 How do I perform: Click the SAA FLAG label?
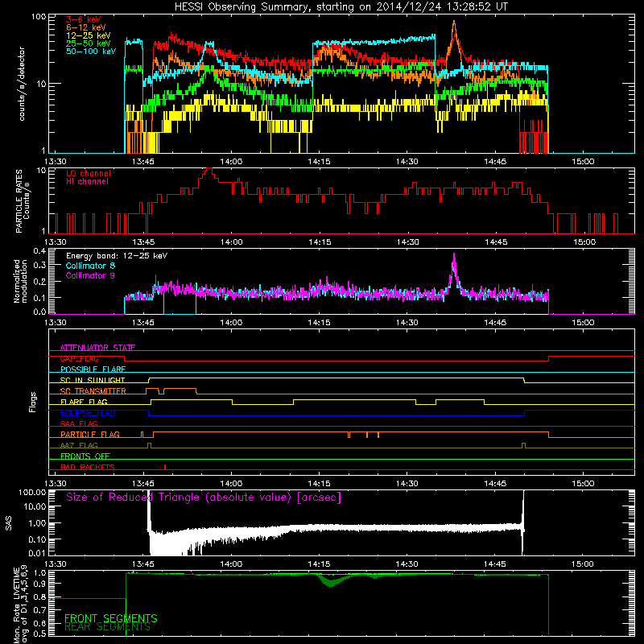point(79,423)
